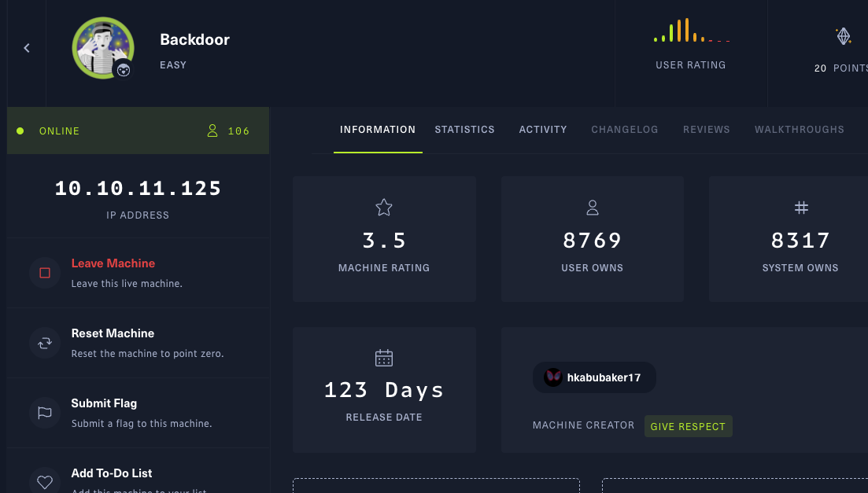The width and height of the screenshot is (868, 493).
Task: Open the Walkthroughs tab
Action: coord(800,130)
